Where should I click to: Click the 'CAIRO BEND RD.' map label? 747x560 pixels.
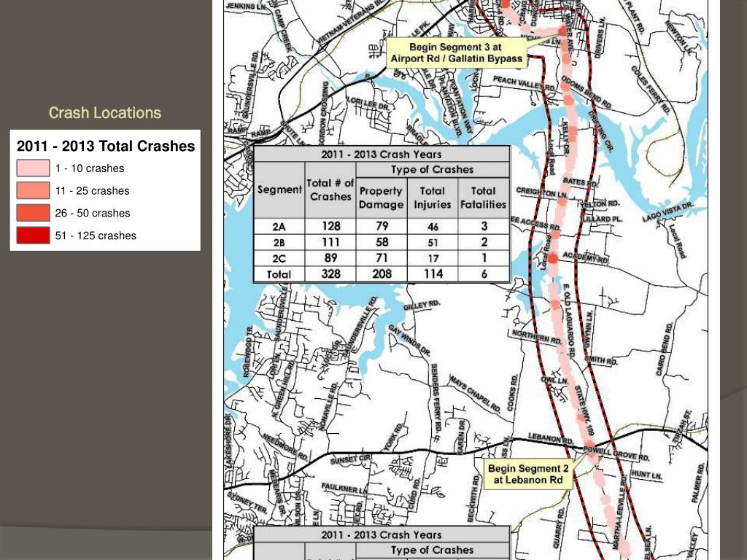[665, 349]
